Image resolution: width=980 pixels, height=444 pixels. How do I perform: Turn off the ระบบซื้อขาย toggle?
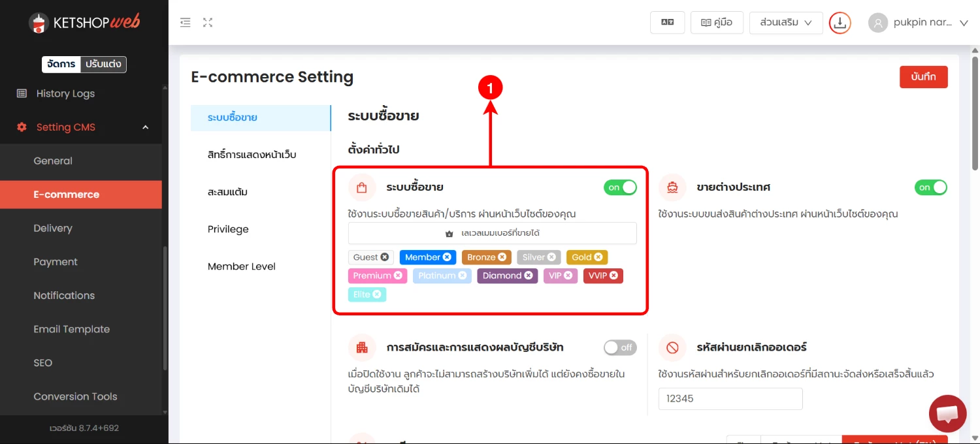(620, 187)
